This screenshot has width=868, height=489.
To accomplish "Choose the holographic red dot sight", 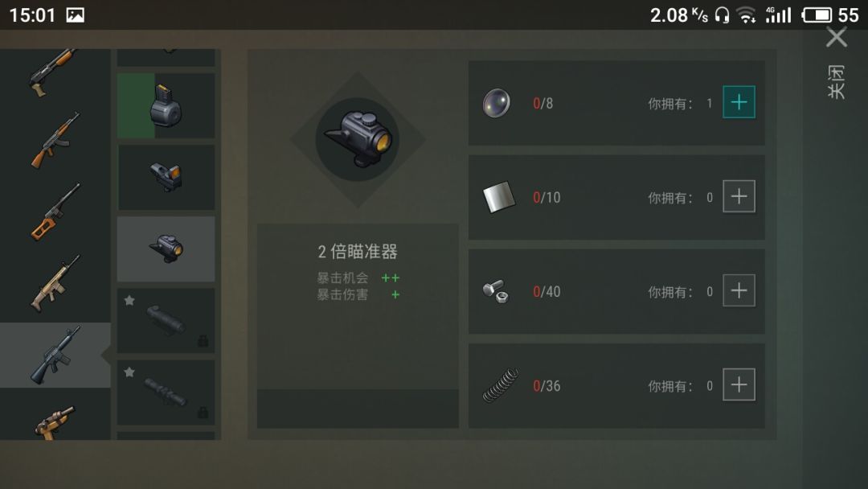I will (166, 177).
